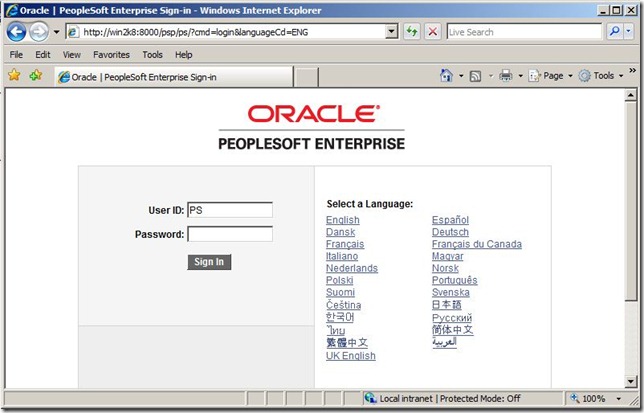This screenshot has width=644, height=413.
Task: Open a new blank tab
Action: (306, 77)
